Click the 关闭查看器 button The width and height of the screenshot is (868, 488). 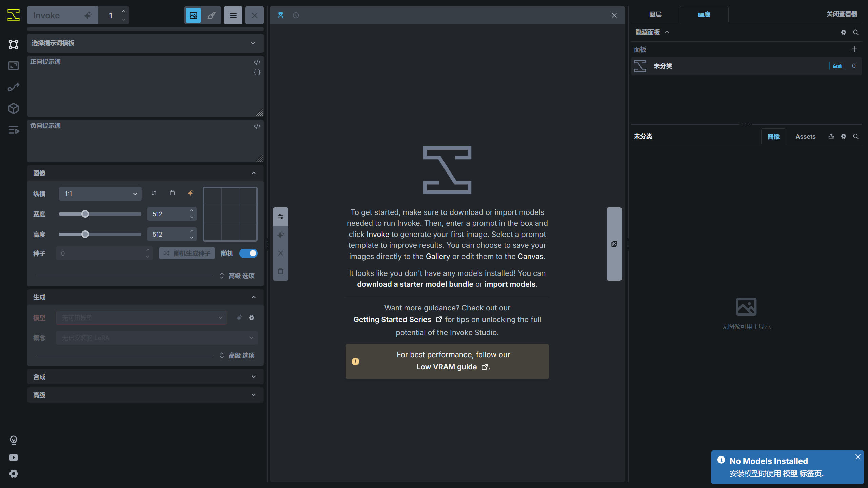[x=842, y=14]
